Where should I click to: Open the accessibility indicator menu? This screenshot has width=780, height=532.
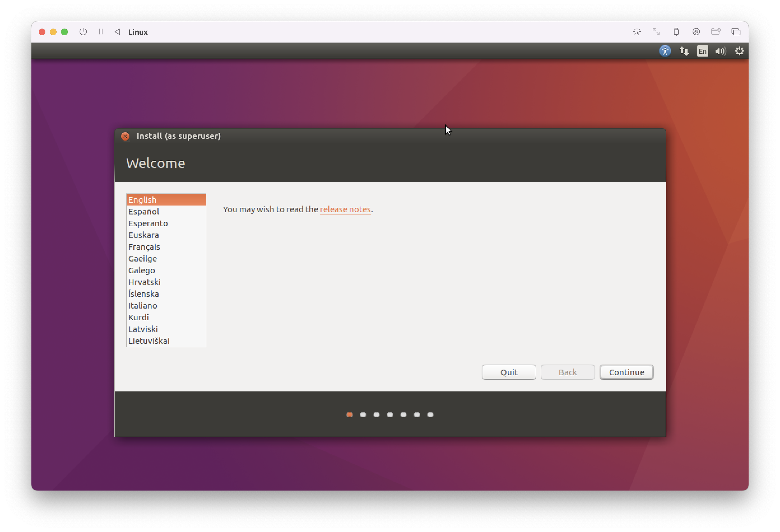(x=665, y=51)
